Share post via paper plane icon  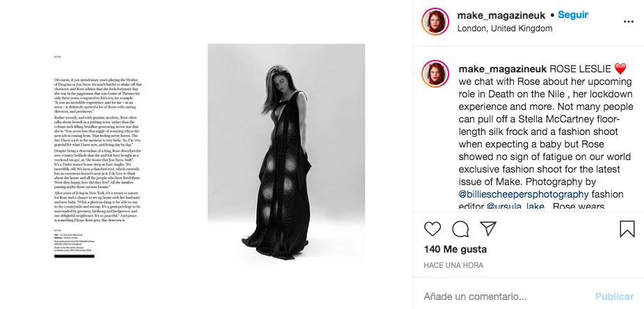tap(488, 229)
